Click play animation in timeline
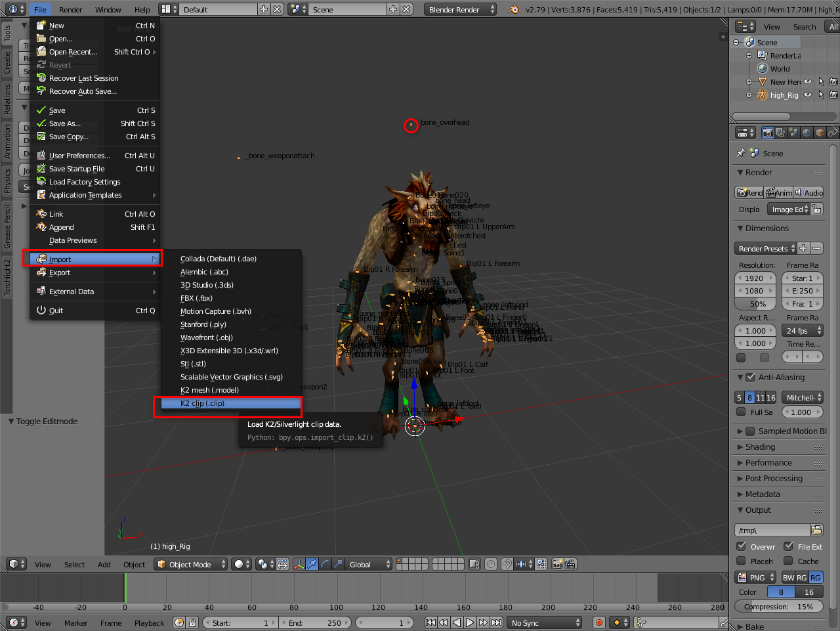The height and width of the screenshot is (631, 840). pos(470,622)
